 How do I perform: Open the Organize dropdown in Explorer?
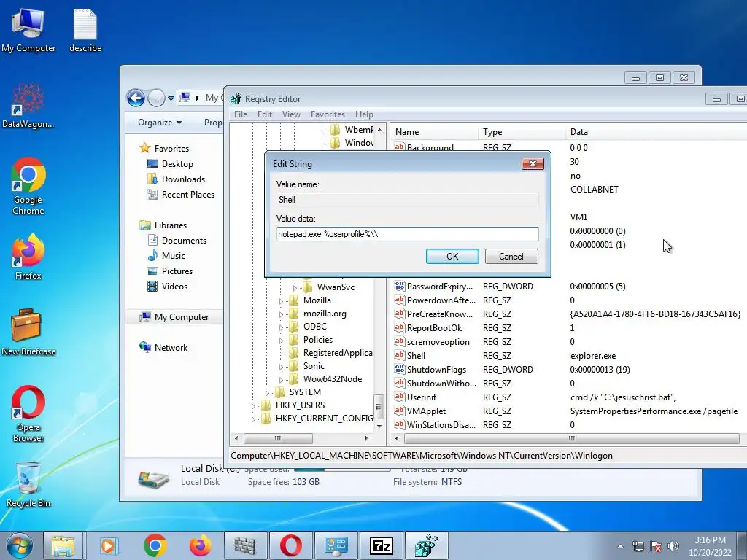coord(160,122)
